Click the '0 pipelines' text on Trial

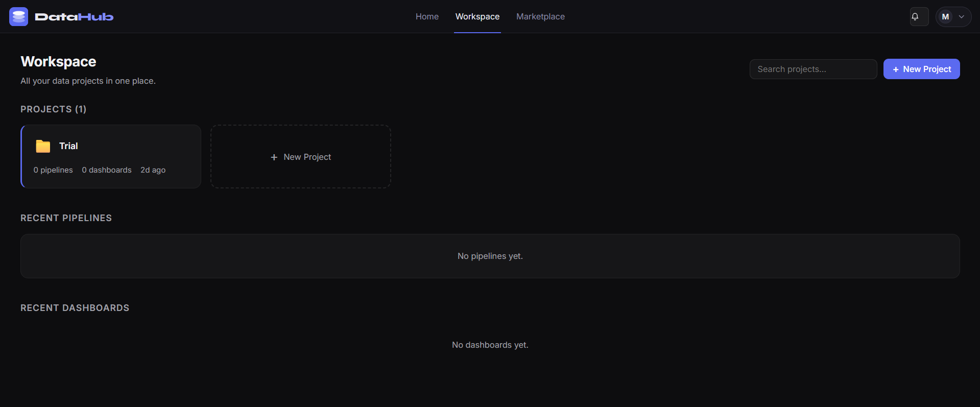[x=53, y=170]
